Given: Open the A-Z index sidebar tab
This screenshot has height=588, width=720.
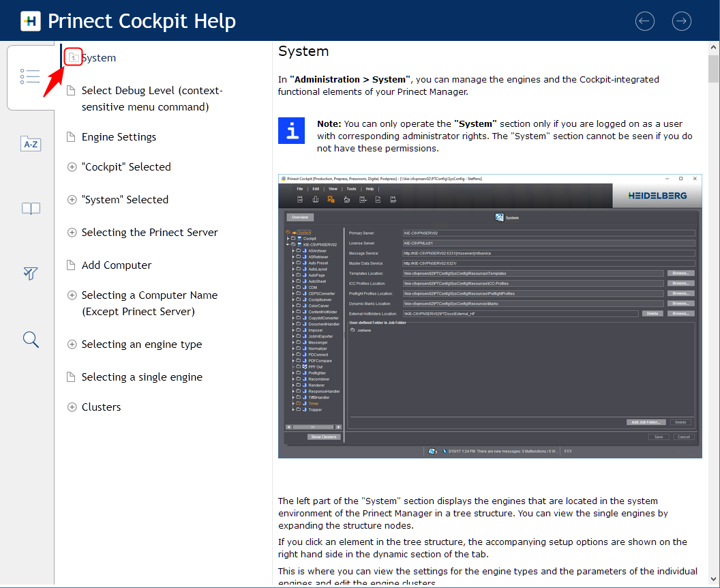Looking at the screenshot, I should click(31, 143).
